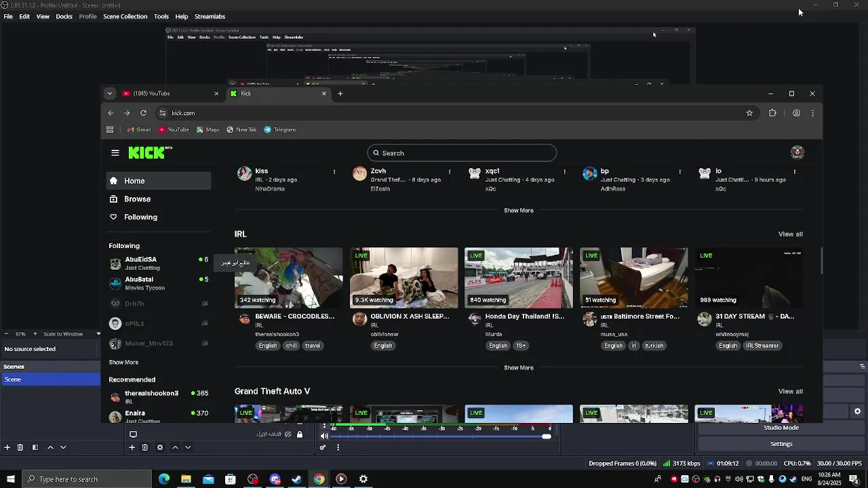
Task: Delete the selected source in OBS
Action: pyautogui.click(x=145, y=447)
